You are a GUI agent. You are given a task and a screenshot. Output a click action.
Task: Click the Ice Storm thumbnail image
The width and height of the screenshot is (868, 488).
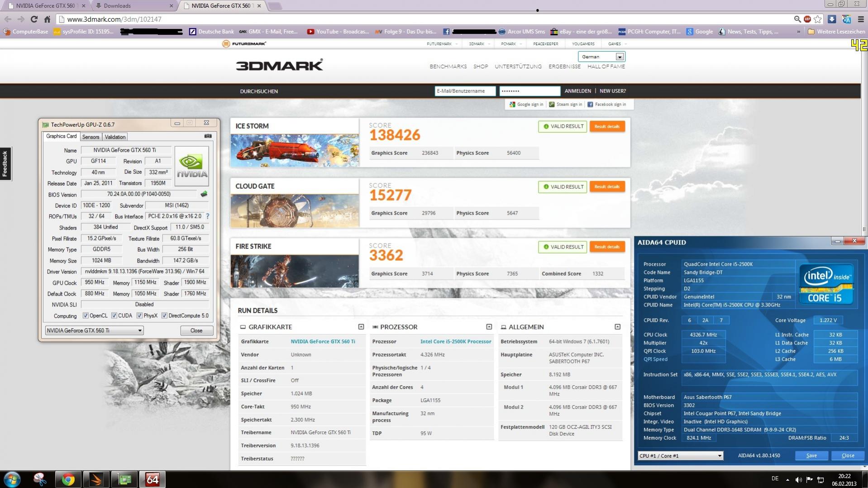point(295,151)
